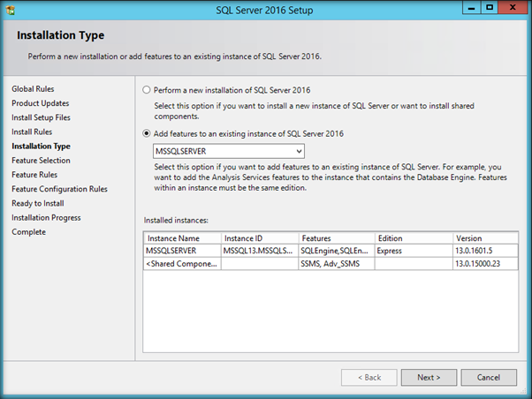This screenshot has width=532, height=399.
Task: Select 'Perform a new installation' radio button
Action: click(147, 90)
